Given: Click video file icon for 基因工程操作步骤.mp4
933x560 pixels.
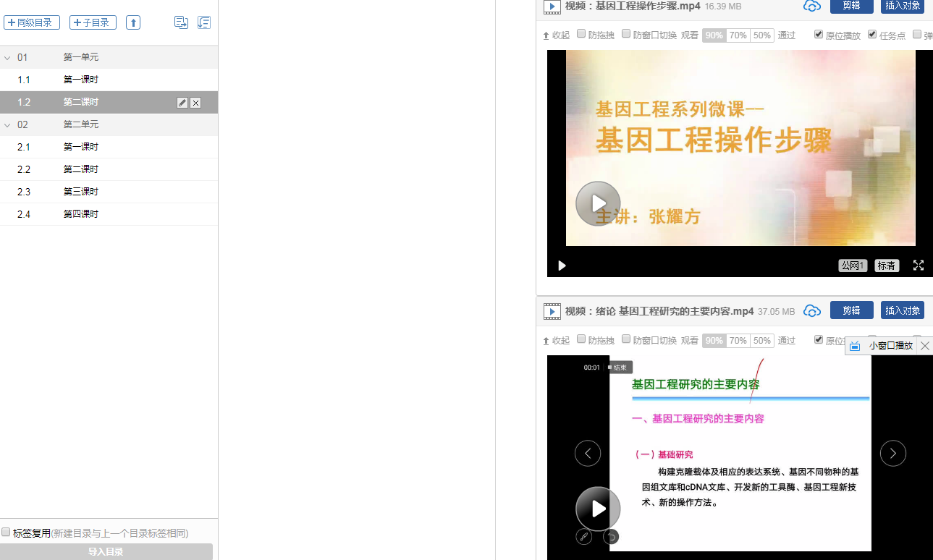Looking at the screenshot, I should point(552,7).
